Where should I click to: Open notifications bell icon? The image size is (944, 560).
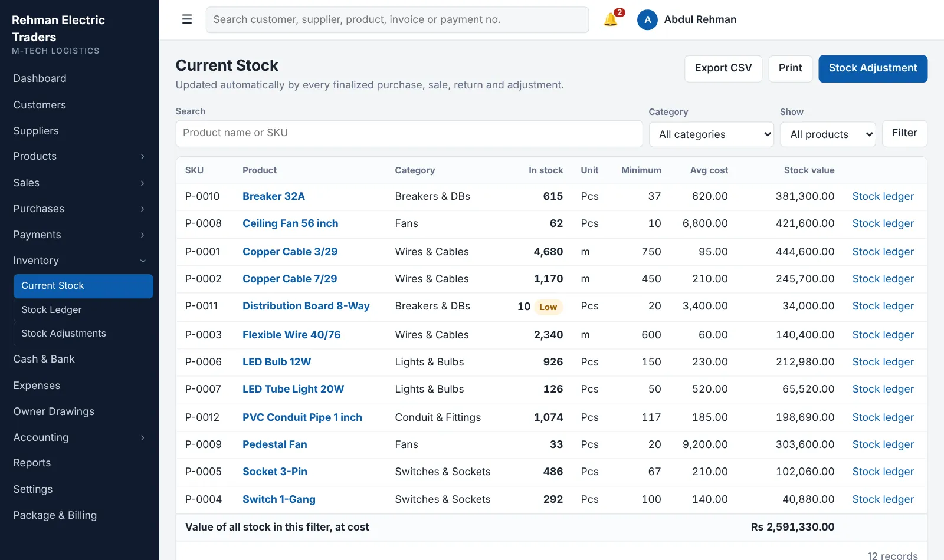(611, 19)
